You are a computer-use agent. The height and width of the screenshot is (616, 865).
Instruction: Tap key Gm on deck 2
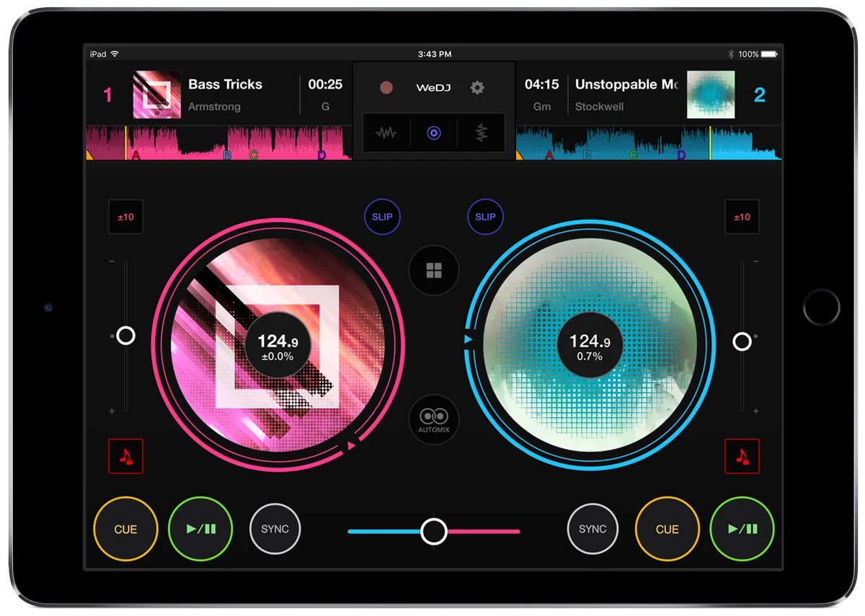pos(541,107)
